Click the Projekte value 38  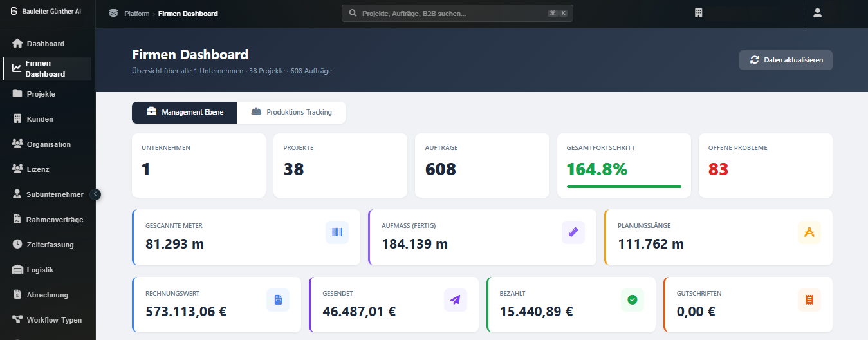(294, 169)
